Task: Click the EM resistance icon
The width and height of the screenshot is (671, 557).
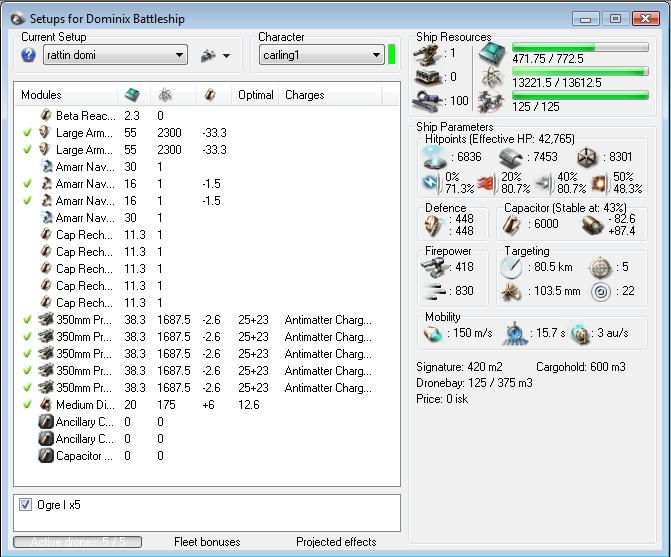Action: [x=431, y=183]
